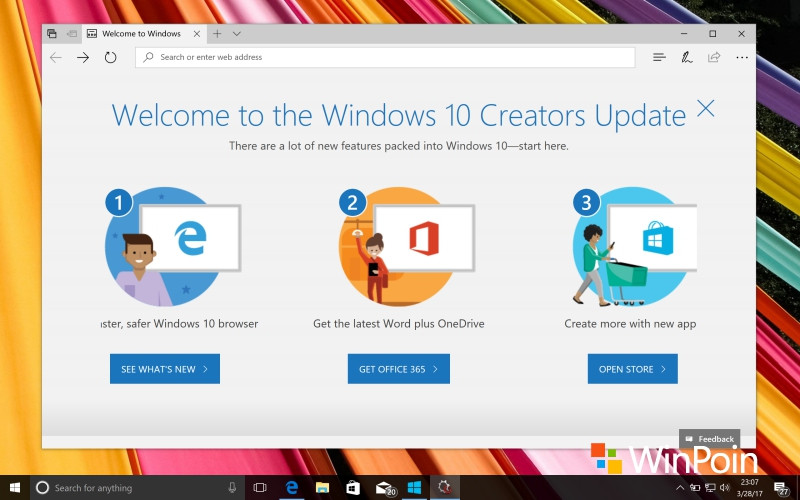Viewport: 800px width, 500px height.
Task: Click the Edge browser illustration (step 1)
Action: pyautogui.click(x=173, y=246)
